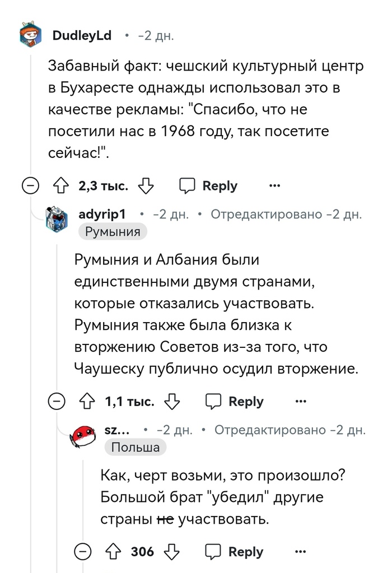Screen dimensions: 392x573
Task: Upvote the comment with 306 votes
Action: 113,552
